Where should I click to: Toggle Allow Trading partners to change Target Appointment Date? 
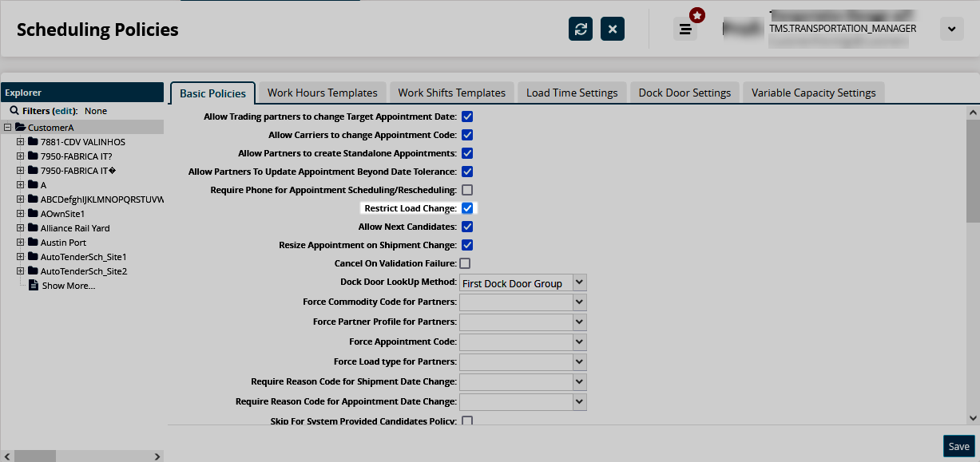pyautogui.click(x=467, y=116)
